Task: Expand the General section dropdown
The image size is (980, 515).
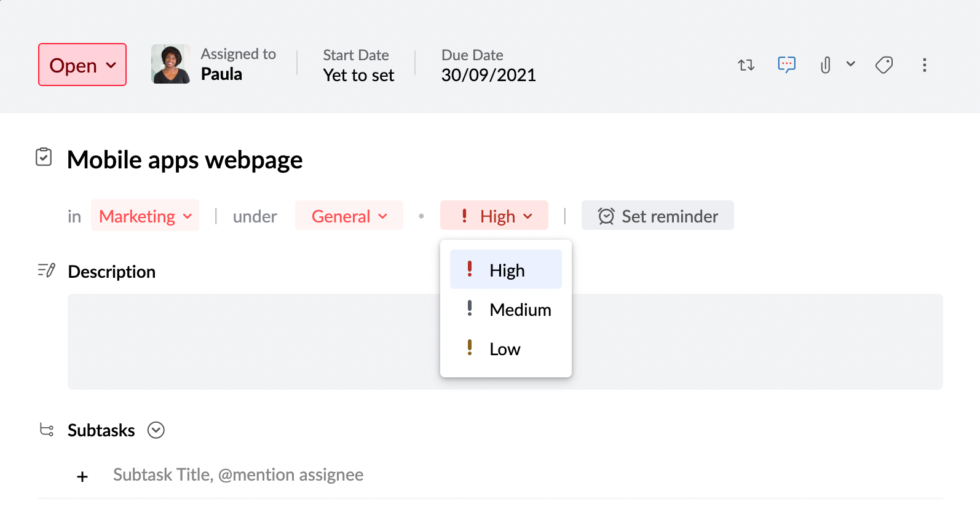Action: [x=349, y=216]
